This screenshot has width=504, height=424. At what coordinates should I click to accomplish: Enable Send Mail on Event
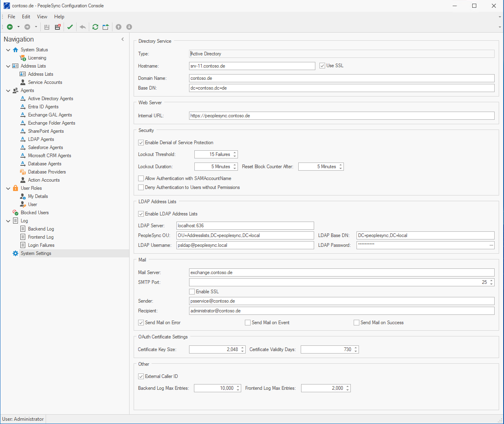pos(248,323)
